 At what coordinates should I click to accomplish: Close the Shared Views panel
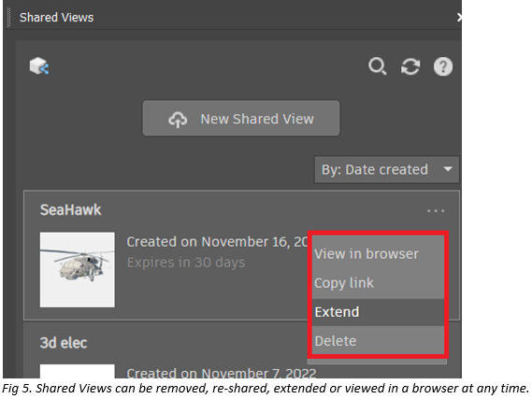(x=459, y=18)
